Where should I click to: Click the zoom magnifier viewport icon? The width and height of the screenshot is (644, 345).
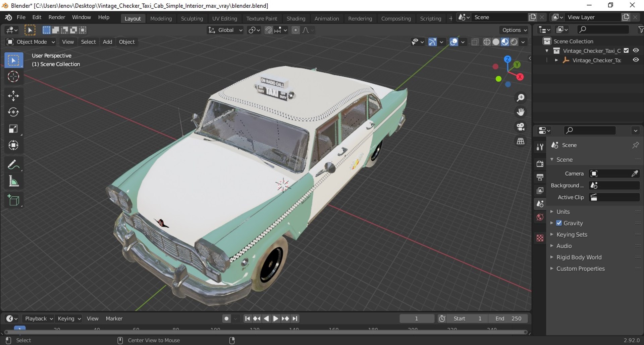click(521, 98)
